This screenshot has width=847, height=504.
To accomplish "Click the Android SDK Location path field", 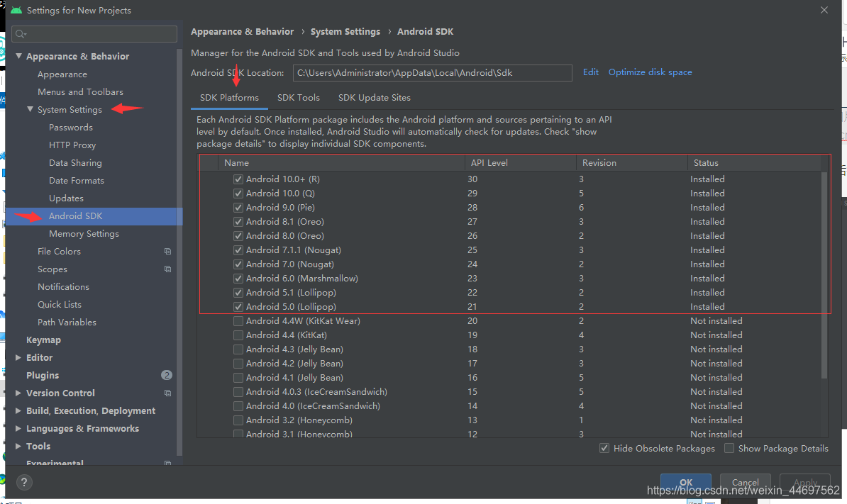I will click(432, 73).
